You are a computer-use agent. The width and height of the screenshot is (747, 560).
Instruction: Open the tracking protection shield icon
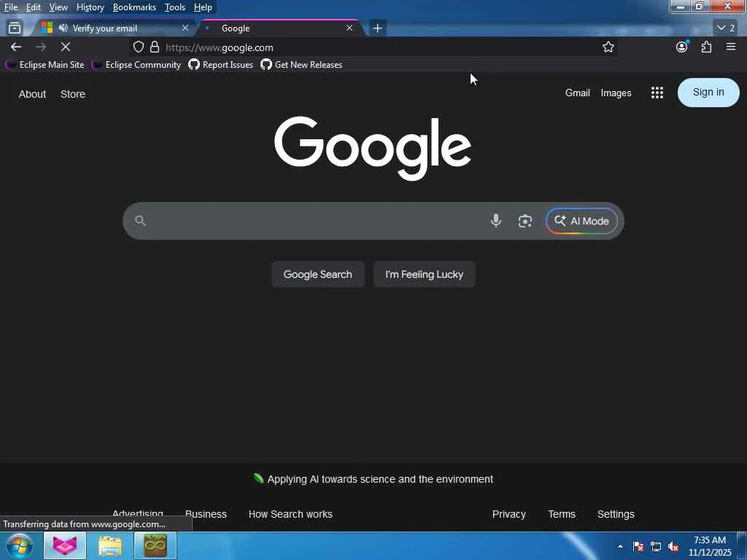coord(138,47)
